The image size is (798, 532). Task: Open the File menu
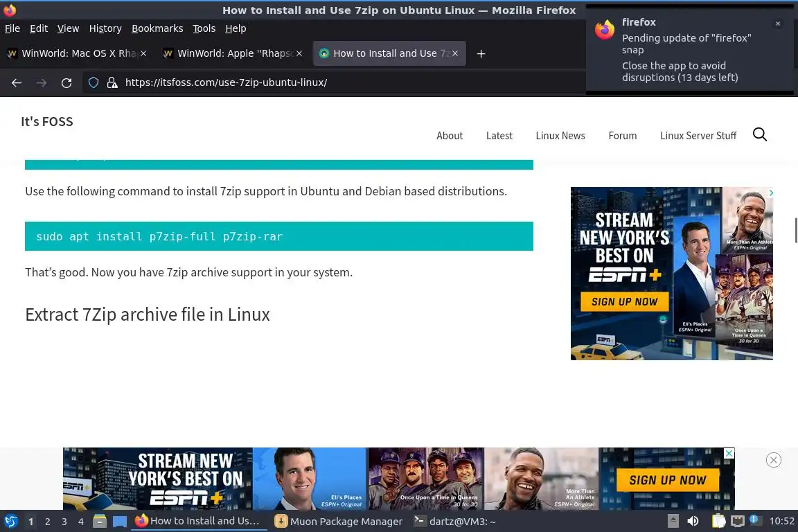[x=12, y=28]
